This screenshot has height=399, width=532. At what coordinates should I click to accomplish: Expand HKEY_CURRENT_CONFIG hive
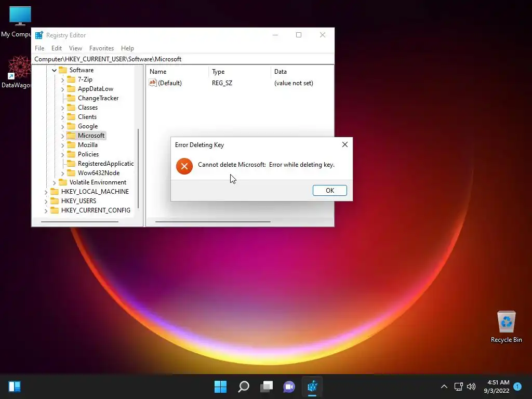[46, 211]
